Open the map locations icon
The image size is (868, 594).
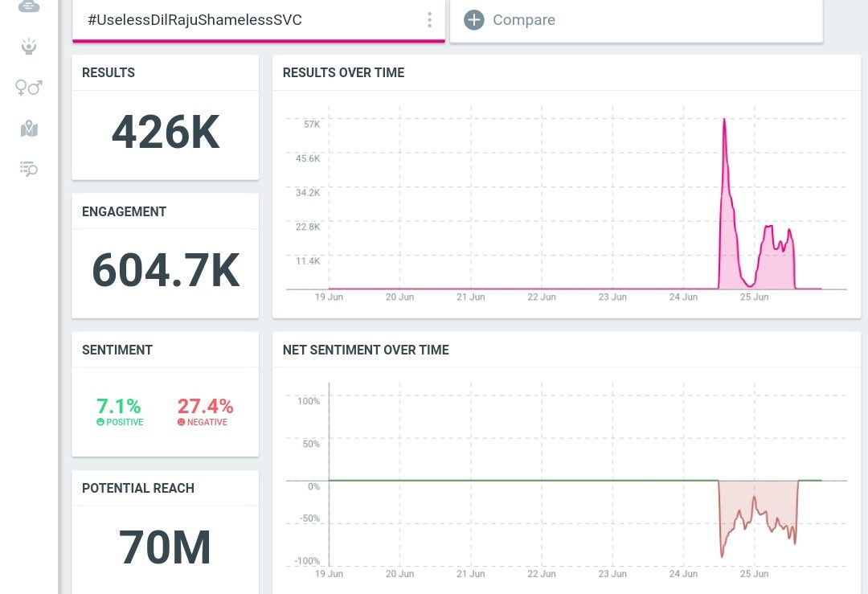[29, 129]
